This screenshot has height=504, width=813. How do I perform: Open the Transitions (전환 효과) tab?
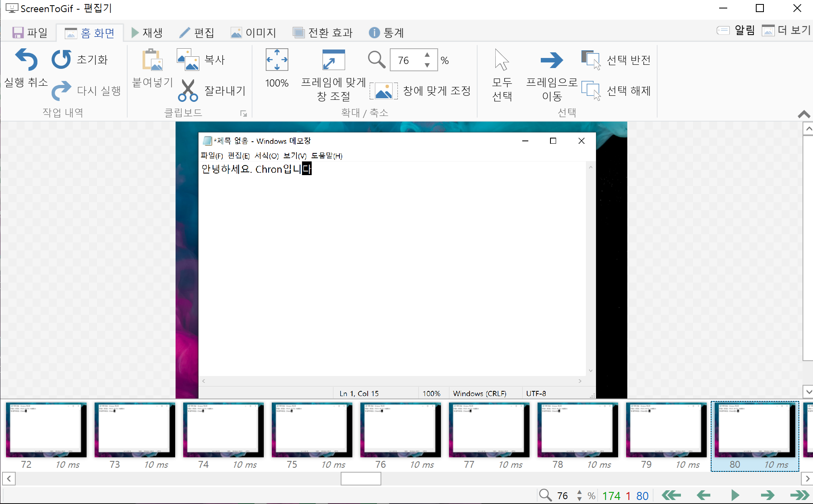323,33
